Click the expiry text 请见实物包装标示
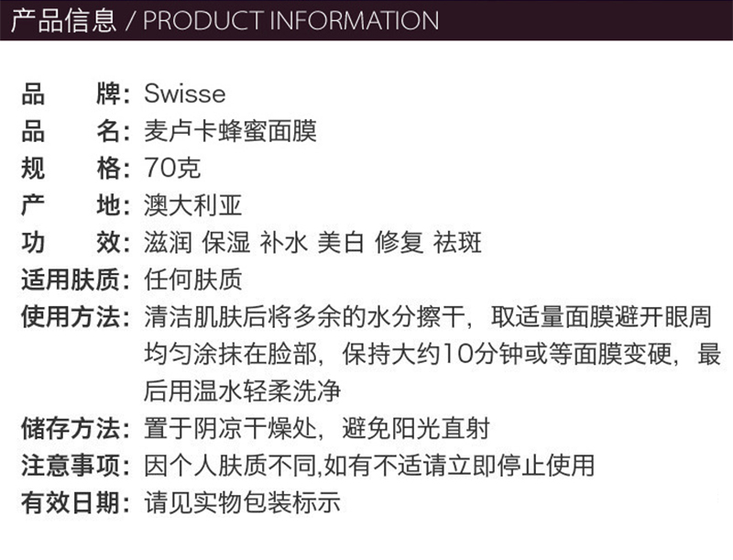 tap(242, 503)
